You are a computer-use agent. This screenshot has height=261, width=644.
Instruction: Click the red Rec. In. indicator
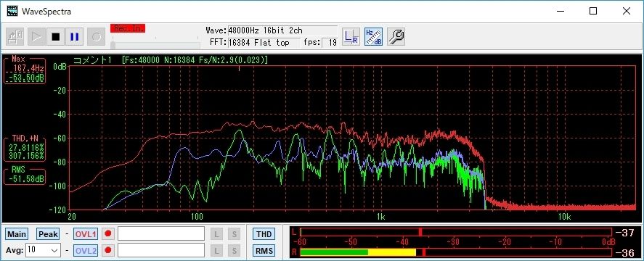coord(128,28)
